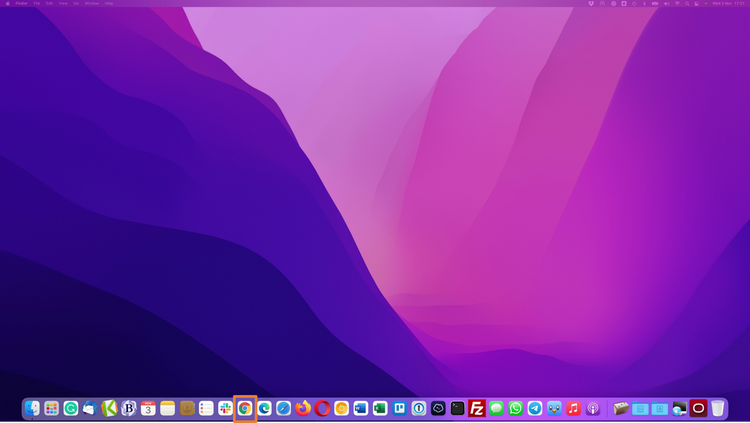Launch FileZilla from the dock
The width and height of the screenshot is (750, 423).
[477, 408]
